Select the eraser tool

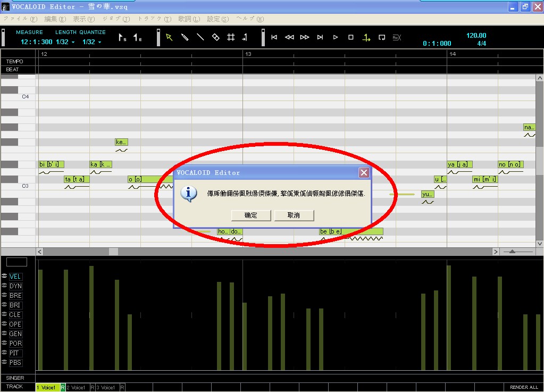pos(215,37)
